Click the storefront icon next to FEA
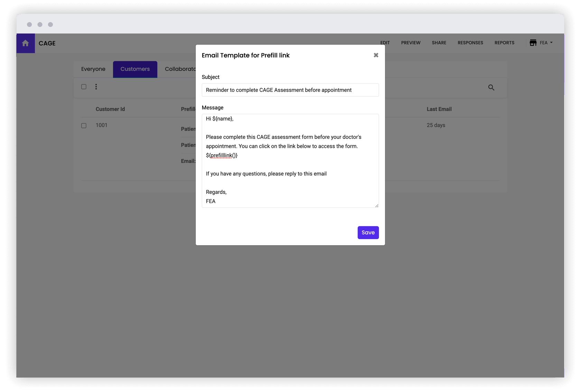The width and height of the screenshot is (578, 392). pos(533,42)
